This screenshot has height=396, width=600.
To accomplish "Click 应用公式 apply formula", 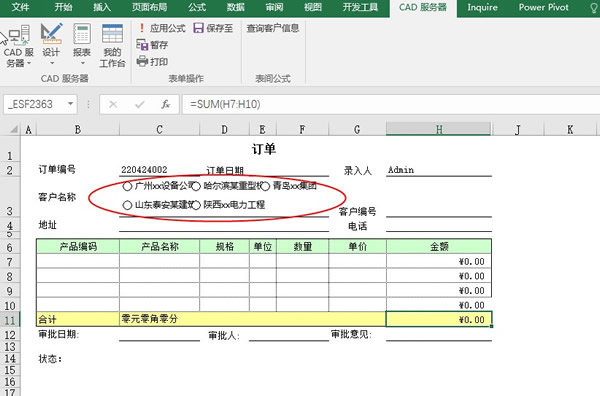I will tap(162, 28).
